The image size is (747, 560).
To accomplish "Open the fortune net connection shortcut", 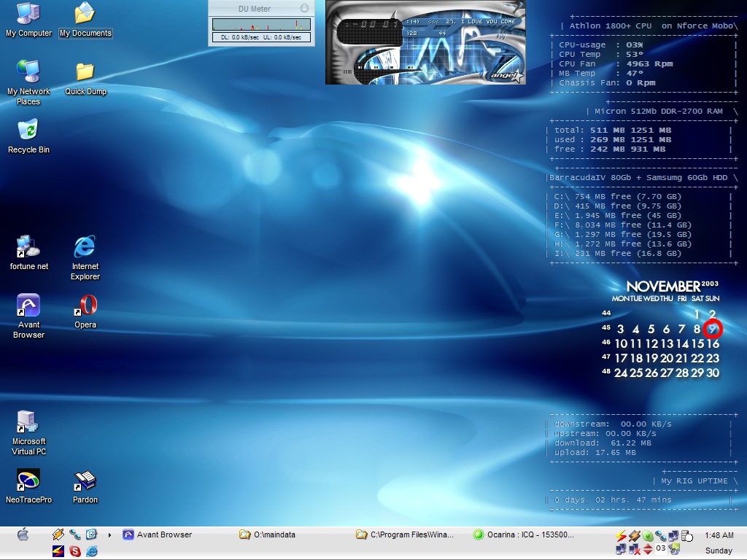I will (x=28, y=247).
